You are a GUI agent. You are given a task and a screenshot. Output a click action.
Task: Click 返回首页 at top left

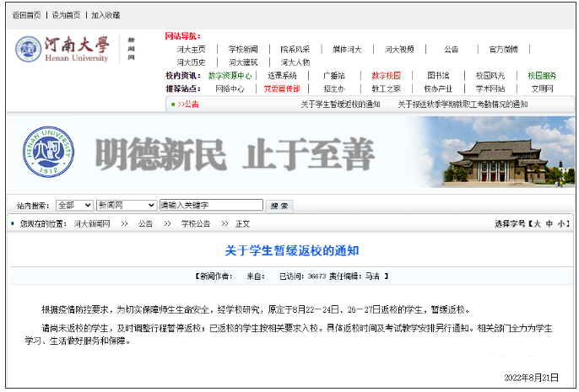26,15
